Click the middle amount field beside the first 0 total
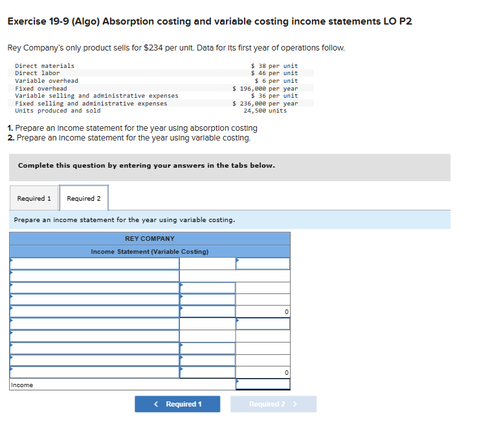This screenshot has height=448, width=488. 208,311
